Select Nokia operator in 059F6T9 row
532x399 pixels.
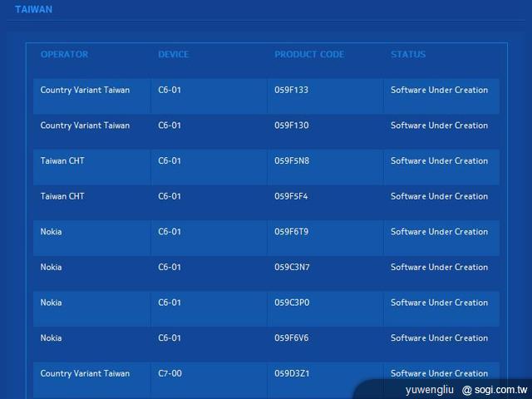[51, 232]
